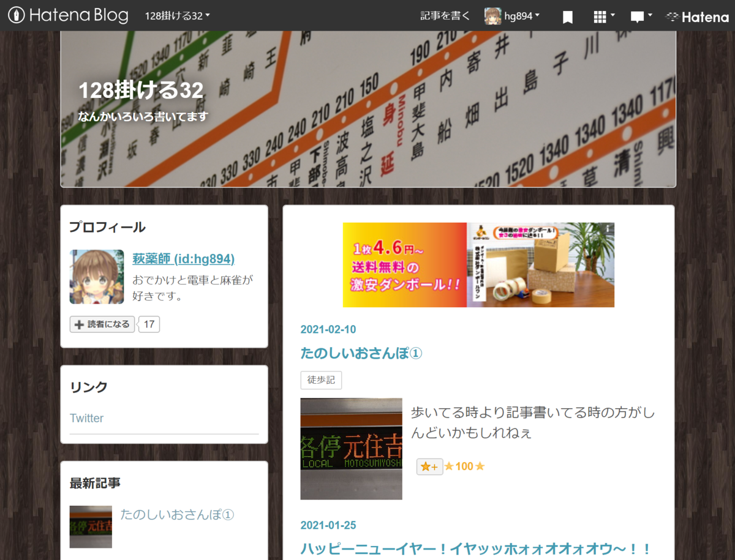The height and width of the screenshot is (560, 735).
Task: Click the プロフィール heading
Action: [108, 227]
